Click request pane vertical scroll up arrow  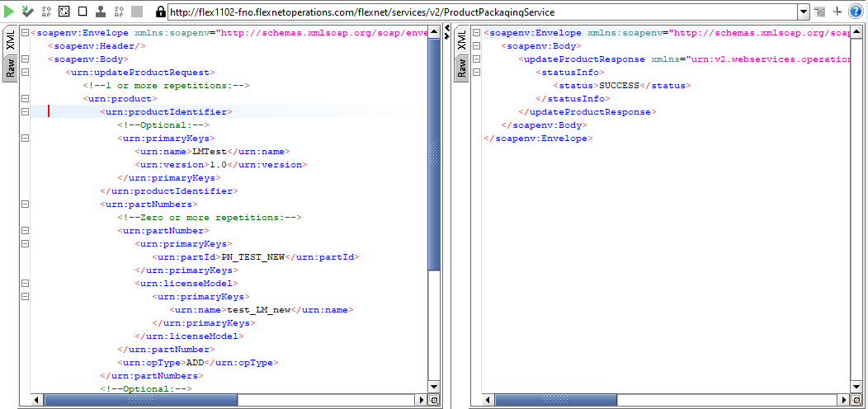coord(435,32)
